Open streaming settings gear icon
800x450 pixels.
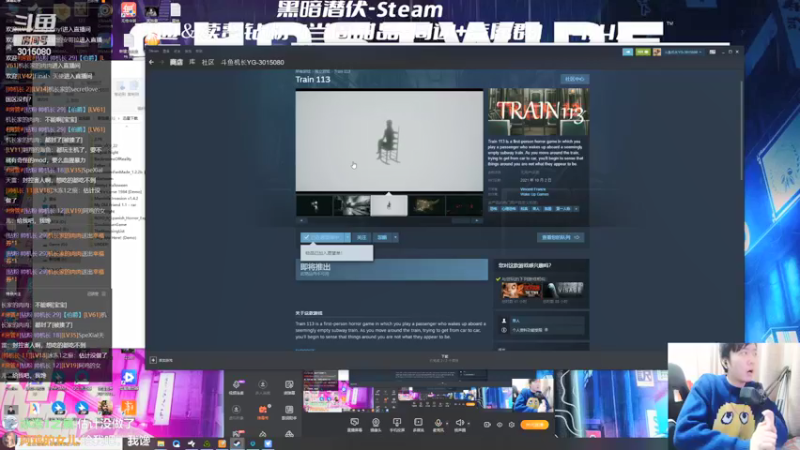tap(511, 424)
